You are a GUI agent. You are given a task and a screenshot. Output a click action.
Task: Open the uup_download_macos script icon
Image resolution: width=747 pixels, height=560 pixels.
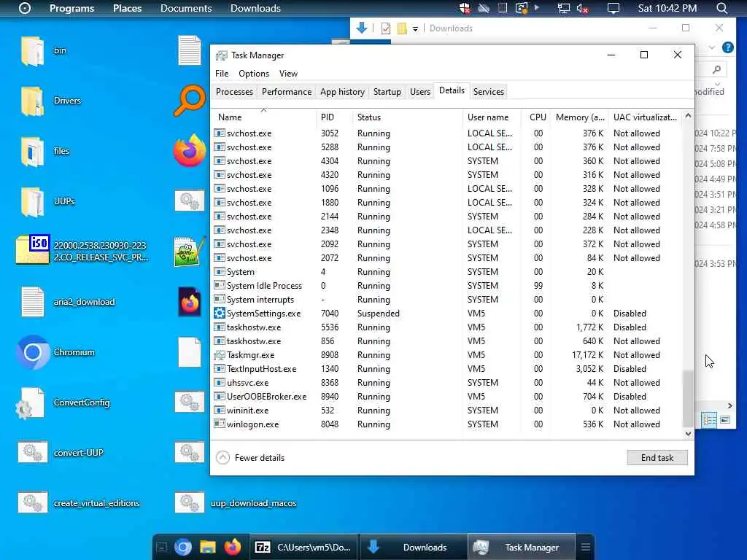coord(189,503)
